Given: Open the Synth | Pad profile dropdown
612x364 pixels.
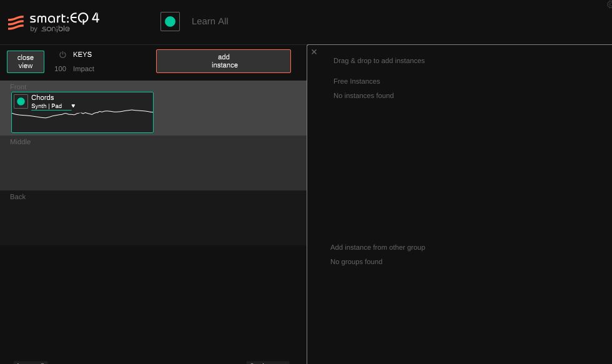Looking at the screenshot, I should (47, 106).
